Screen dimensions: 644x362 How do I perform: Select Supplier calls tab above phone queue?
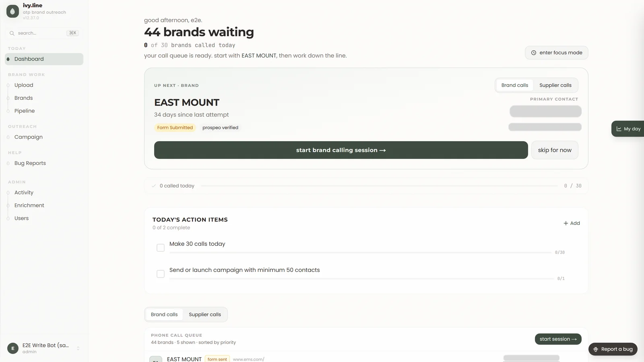click(x=205, y=315)
